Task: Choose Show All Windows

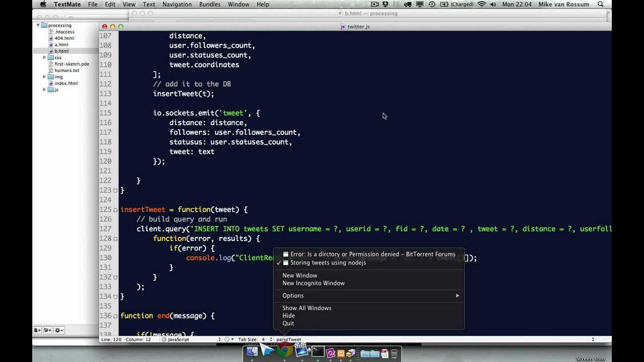Action: (368, 308)
